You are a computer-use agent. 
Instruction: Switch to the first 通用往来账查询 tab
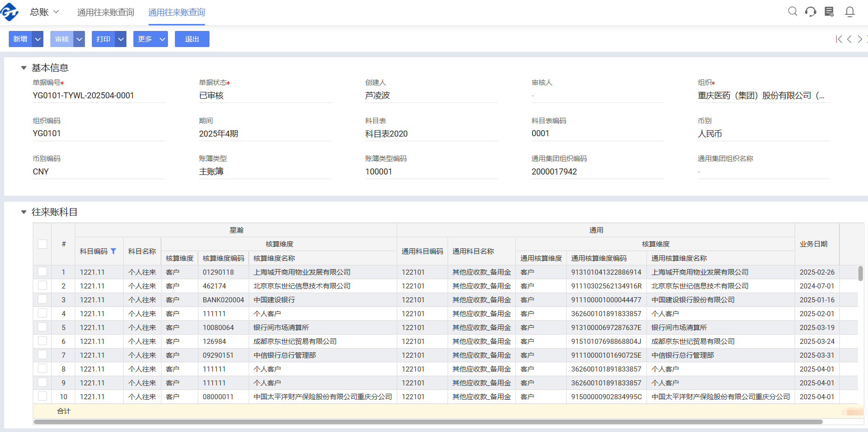(106, 12)
